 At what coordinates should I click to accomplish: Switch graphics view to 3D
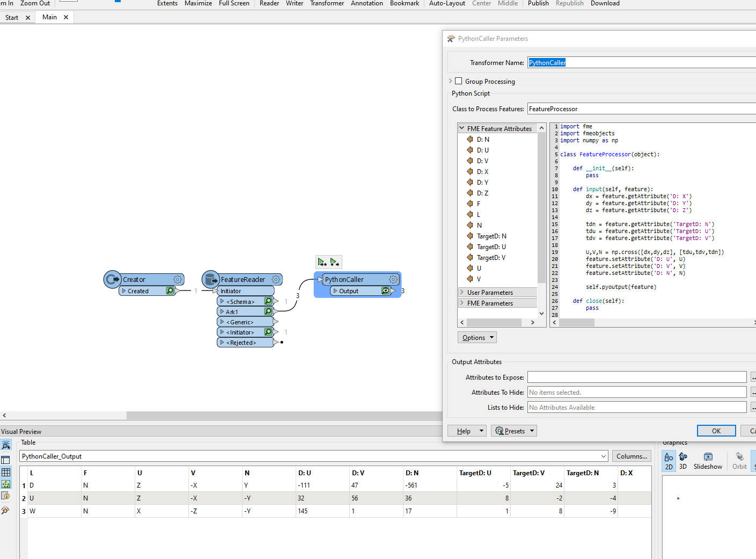[683, 461]
